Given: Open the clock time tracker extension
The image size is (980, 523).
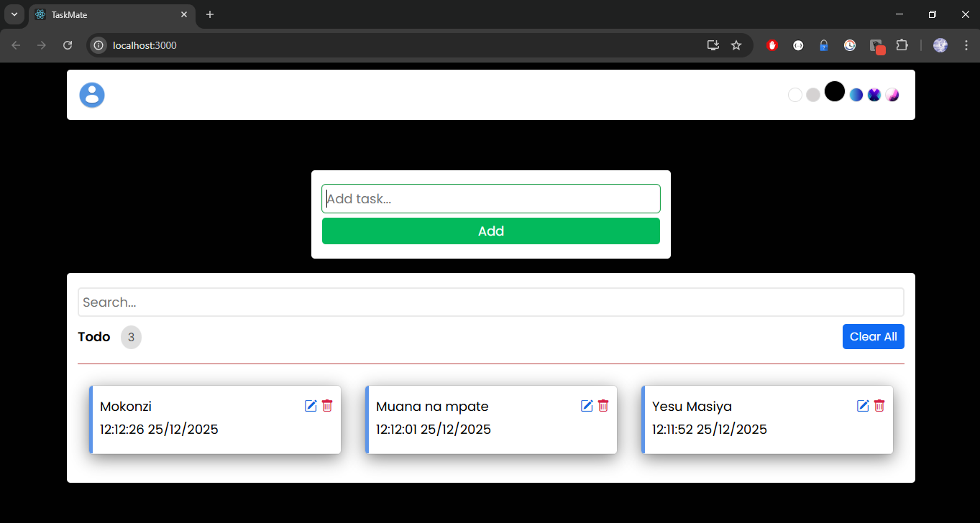Looking at the screenshot, I should (x=850, y=45).
